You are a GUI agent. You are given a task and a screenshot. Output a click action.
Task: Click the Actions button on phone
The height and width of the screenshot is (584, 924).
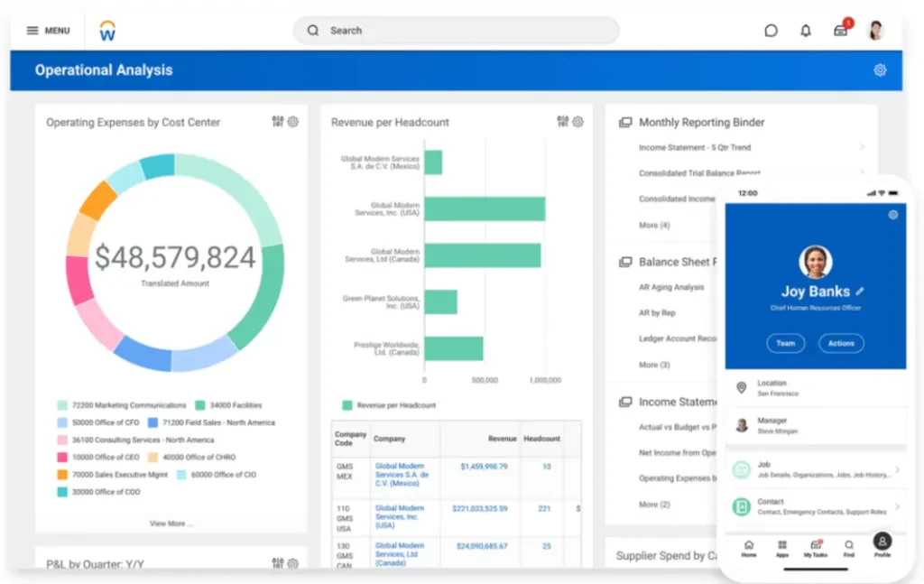click(x=841, y=343)
